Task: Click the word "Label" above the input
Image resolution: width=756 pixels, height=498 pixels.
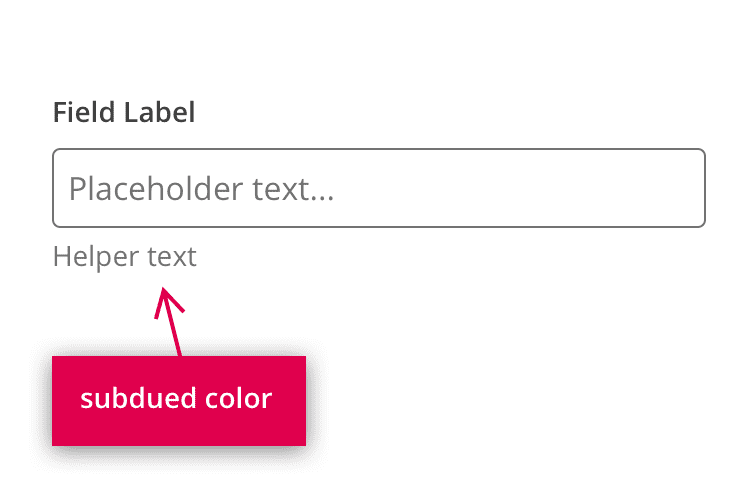Action: pyautogui.click(x=159, y=111)
